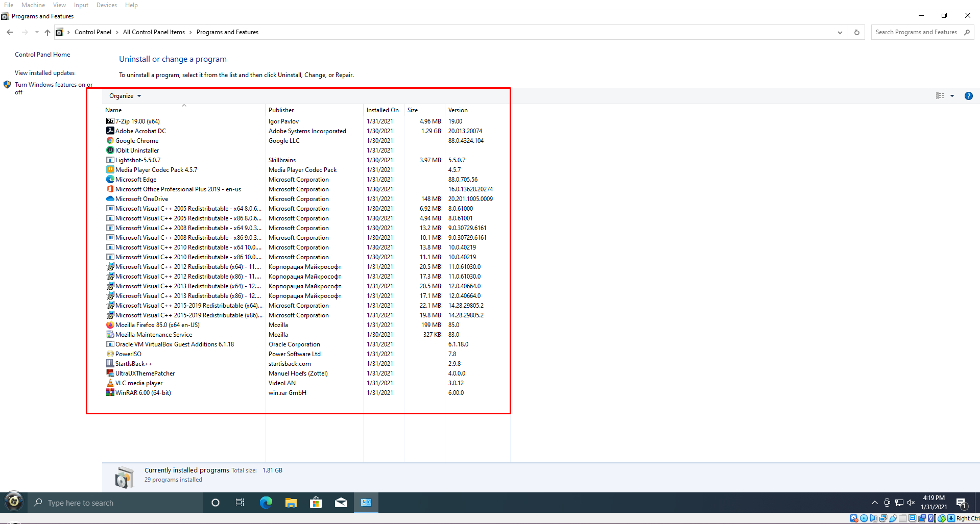Open the Machine menu

click(x=33, y=5)
